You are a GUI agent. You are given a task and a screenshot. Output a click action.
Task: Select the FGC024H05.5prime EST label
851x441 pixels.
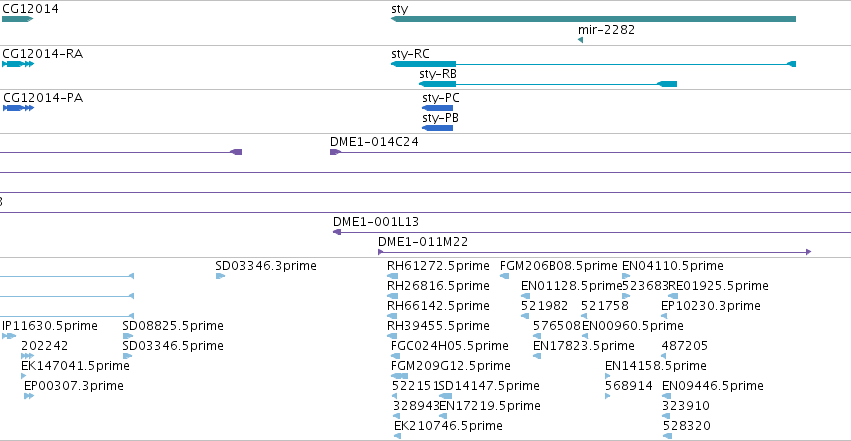click(x=449, y=346)
